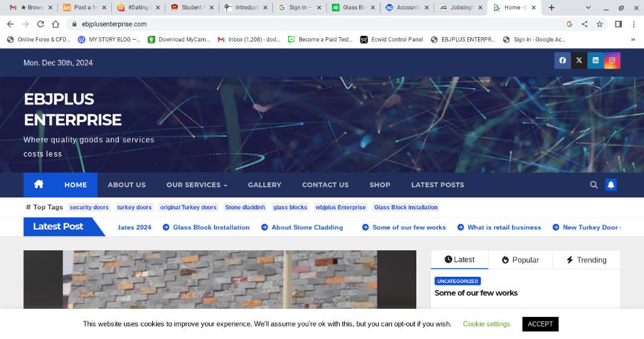644x339 pixels.
Task: Switch to the Sign in Google tab
Action: click(x=299, y=8)
